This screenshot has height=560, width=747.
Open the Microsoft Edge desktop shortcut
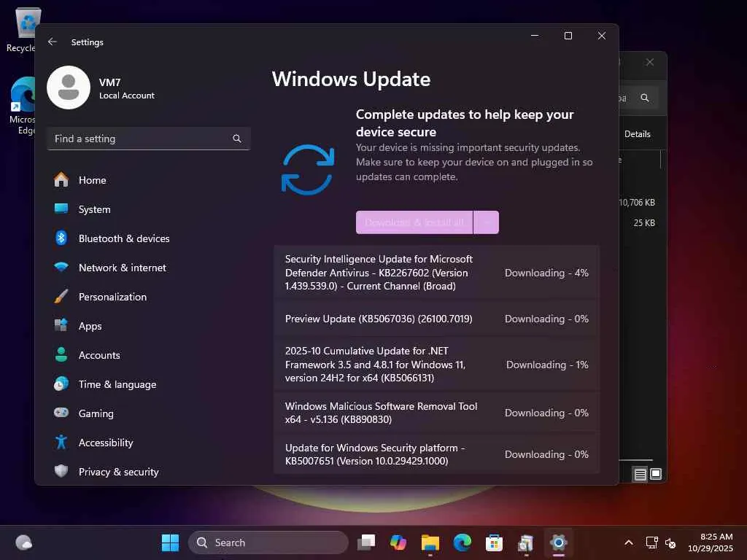(x=22, y=106)
